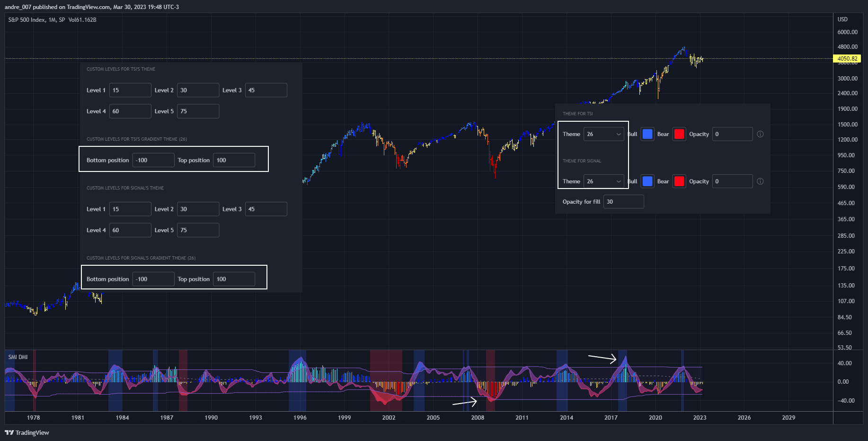
Task: Edit Signal theme Level 1 field
Action: [130, 209]
